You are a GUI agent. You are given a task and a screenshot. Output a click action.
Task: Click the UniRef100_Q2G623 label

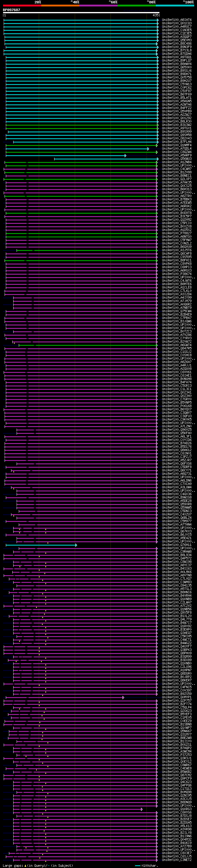click(x=177, y=711)
